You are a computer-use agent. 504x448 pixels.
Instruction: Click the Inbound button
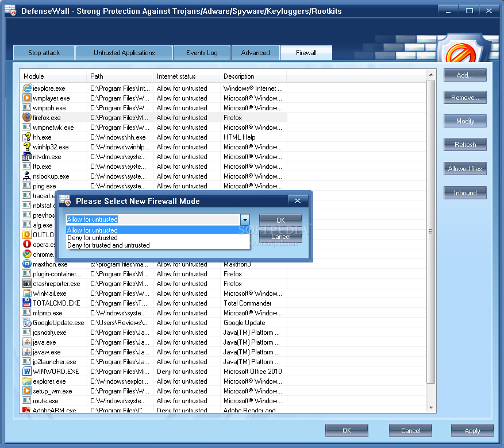[x=465, y=192]
